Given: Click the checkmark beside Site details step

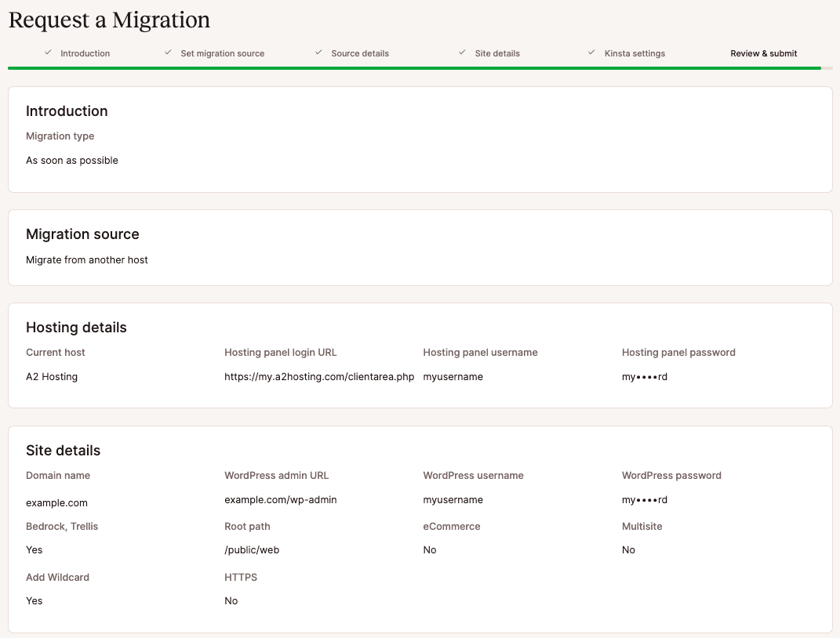Looking at the screenshot, I should coord(463,52).
